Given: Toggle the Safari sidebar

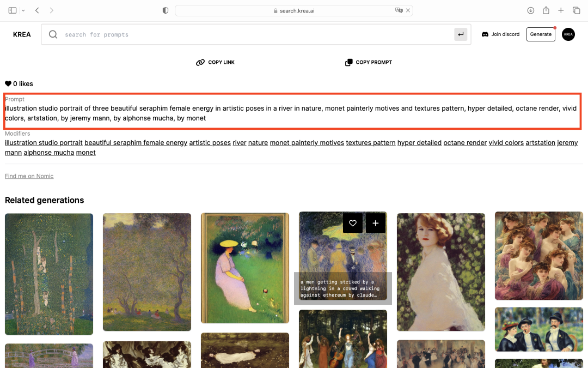Looking at the screenshot, I should coord(13,10).
